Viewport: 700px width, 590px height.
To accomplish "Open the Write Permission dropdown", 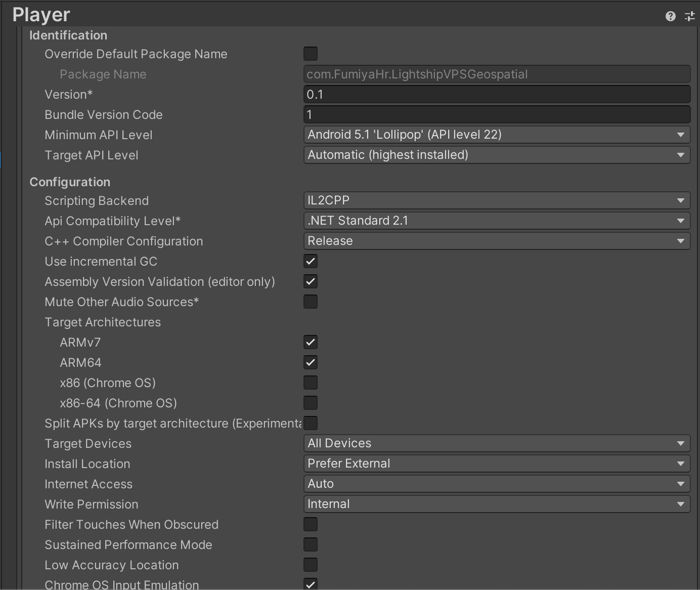I will pos(497,504).
